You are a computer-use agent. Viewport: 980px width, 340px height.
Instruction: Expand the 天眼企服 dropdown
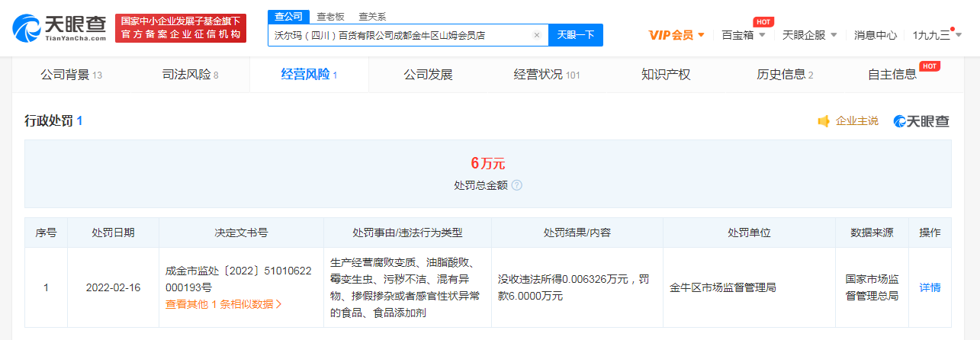tap(809, 35)
